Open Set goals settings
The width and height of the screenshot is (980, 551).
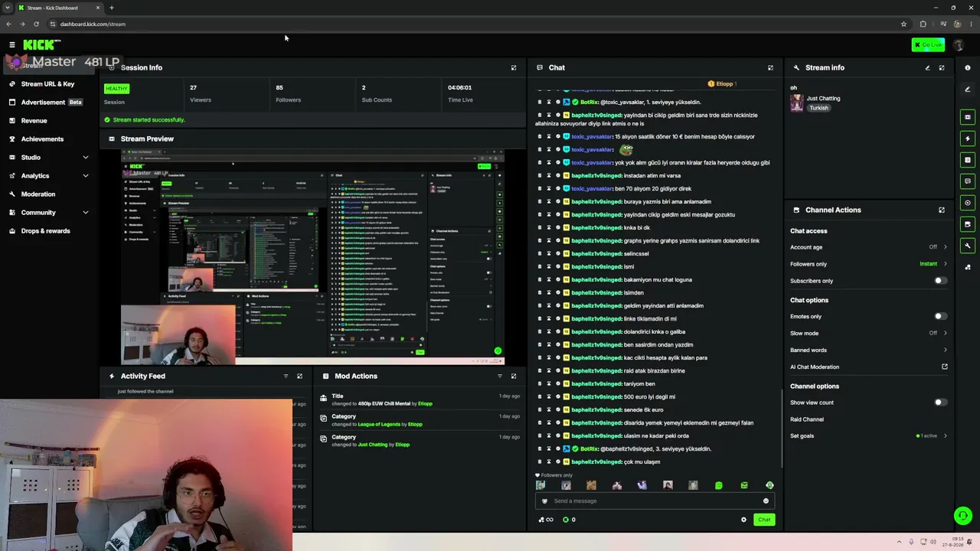pyautogui.click(x=869, y=436)
